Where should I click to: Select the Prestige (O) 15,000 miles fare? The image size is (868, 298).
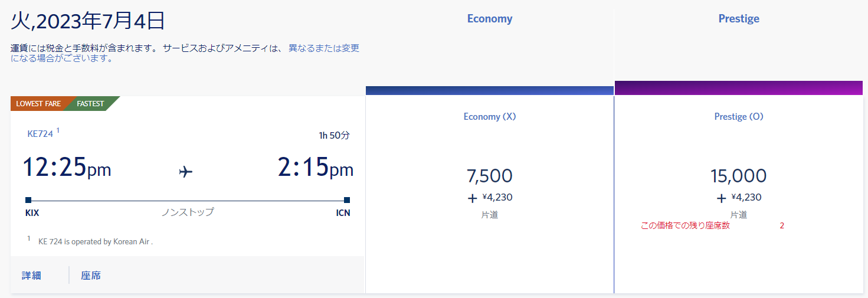pos(739,176)
